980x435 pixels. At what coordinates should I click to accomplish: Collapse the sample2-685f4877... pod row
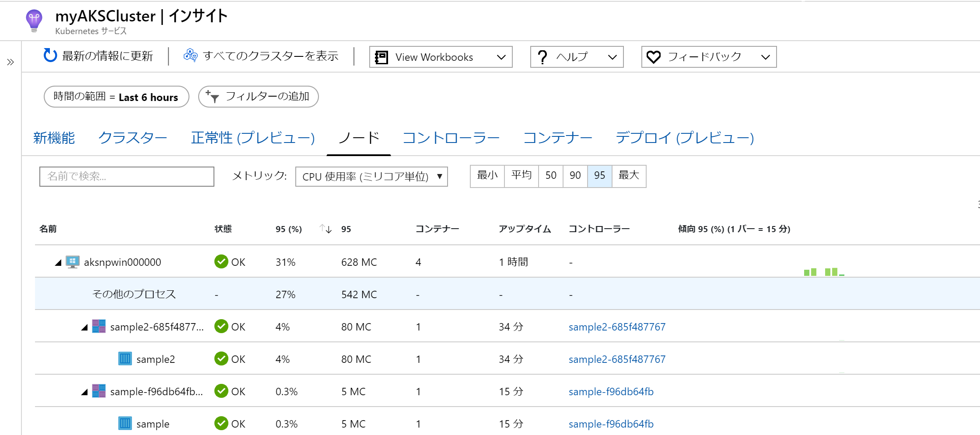[84, 327]
